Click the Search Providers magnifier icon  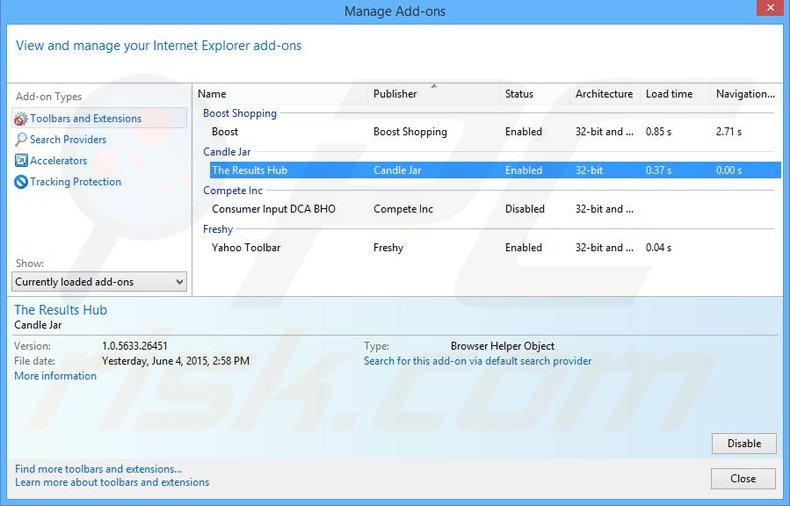click(21, 140)
